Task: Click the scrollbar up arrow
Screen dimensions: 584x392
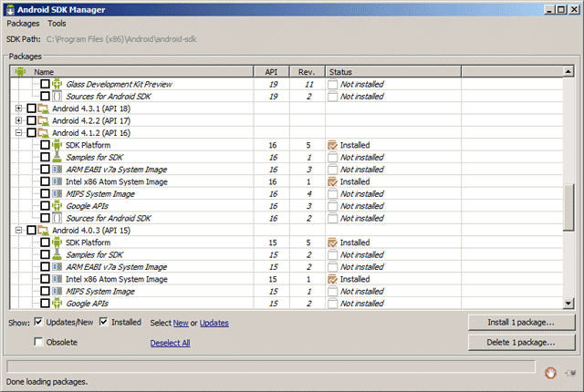Action: tap(568, 71)
